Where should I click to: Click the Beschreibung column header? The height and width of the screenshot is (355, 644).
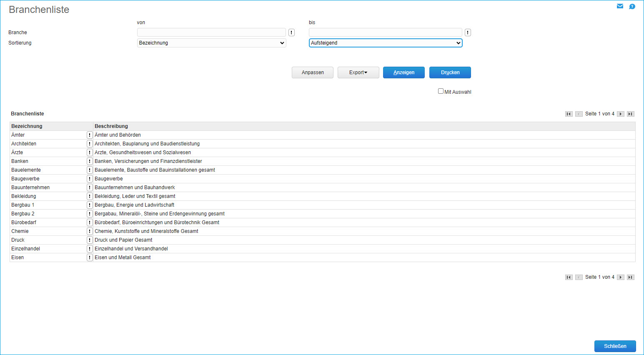point(111,126)
